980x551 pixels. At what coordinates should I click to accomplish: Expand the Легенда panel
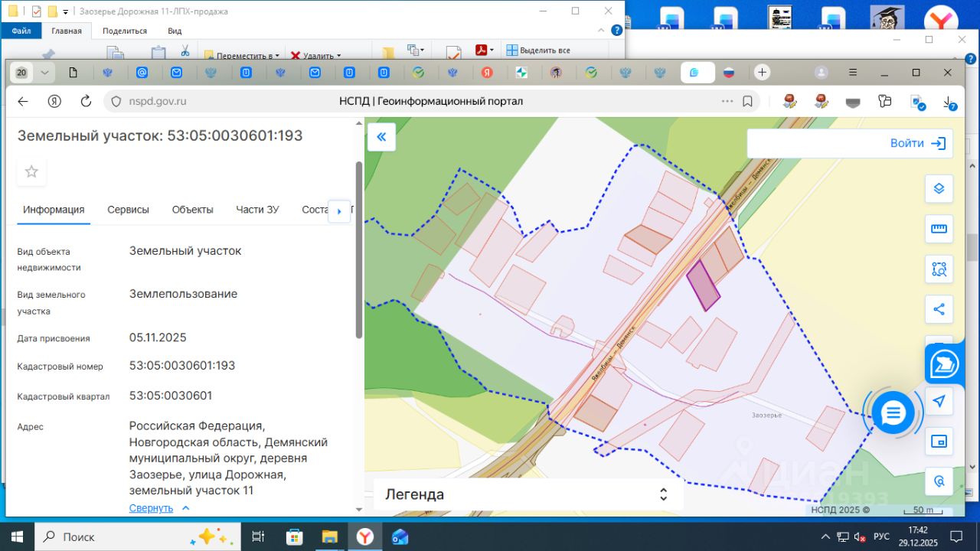(663, 494)
